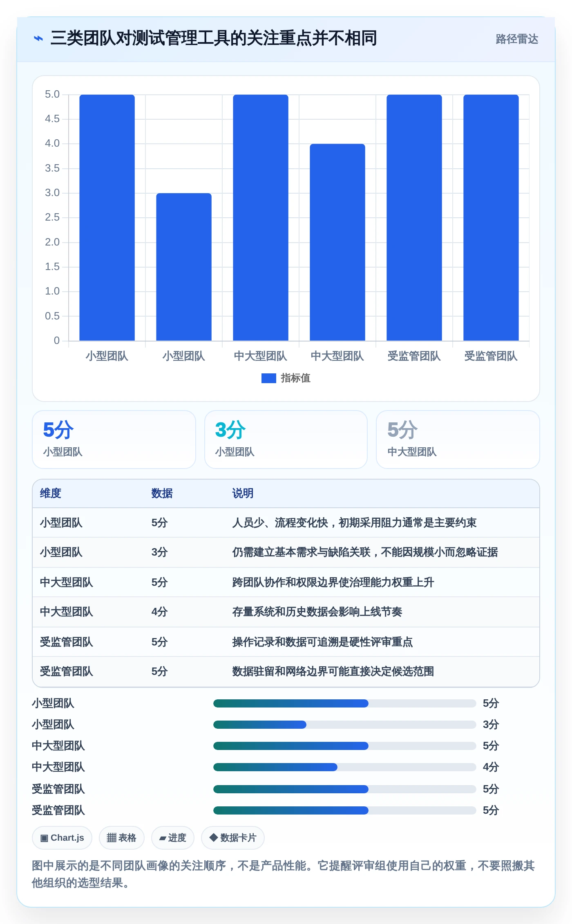Click the 数据 column header
The image size is (572, 924).
162,493
